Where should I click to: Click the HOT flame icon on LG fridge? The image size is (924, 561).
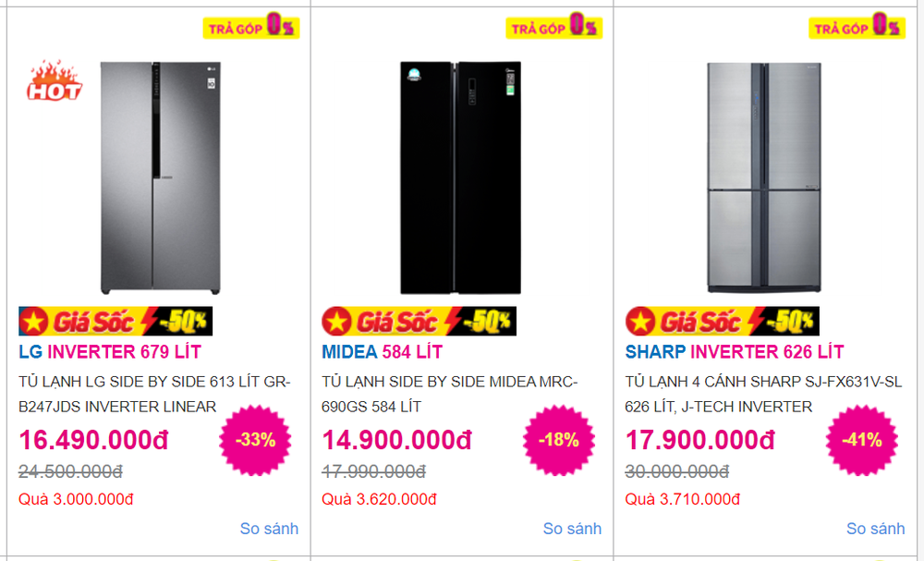pyautogui.click(x=55, y=81)
